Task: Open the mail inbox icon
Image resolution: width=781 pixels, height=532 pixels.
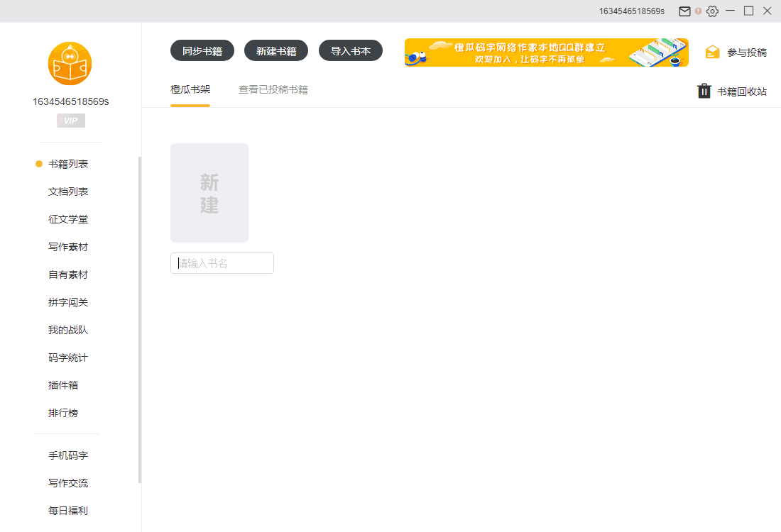Action: click(x=684, y=11)
